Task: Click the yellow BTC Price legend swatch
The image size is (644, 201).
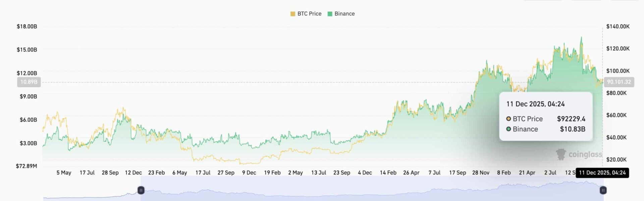Action: pyautogui.click(x=293, y=14)
